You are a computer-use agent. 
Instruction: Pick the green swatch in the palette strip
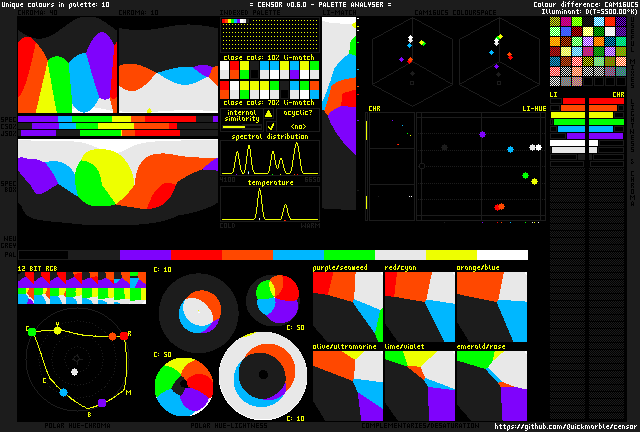(x=348, y=255)
